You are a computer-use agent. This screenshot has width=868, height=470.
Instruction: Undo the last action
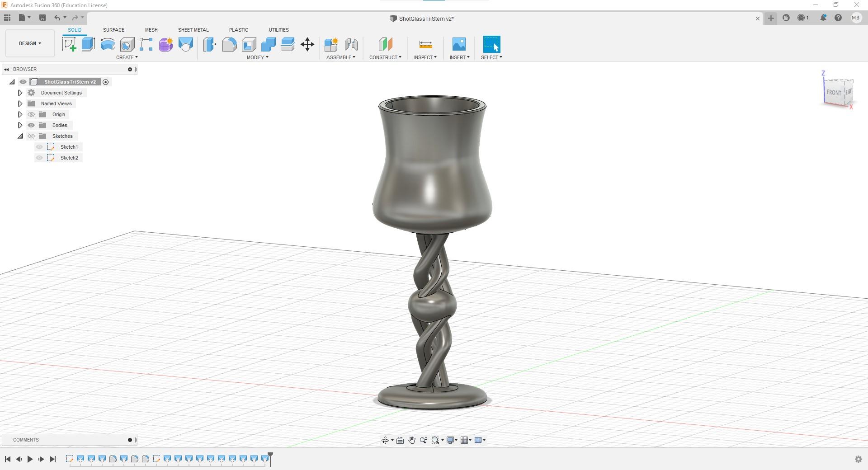tap(57, 18)
